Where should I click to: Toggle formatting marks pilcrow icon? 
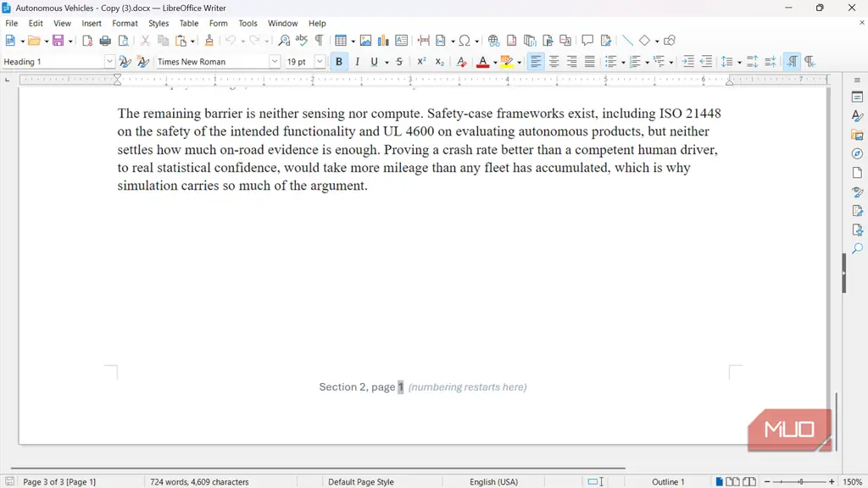tap(320, 41)
